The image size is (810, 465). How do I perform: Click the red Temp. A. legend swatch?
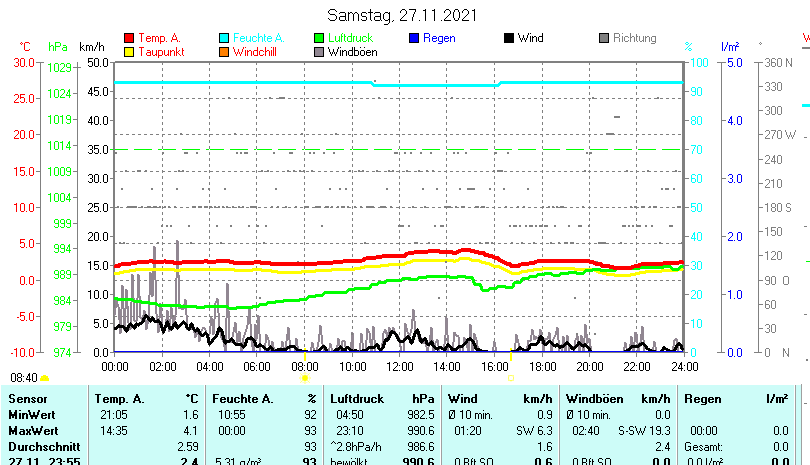[x=128, y=38]
